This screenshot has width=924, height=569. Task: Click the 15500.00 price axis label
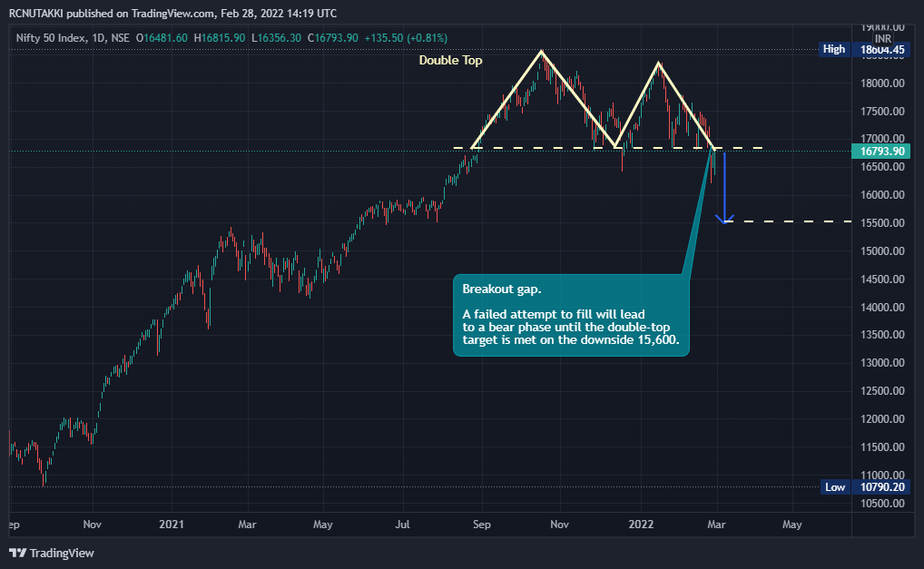coord(882,222)
